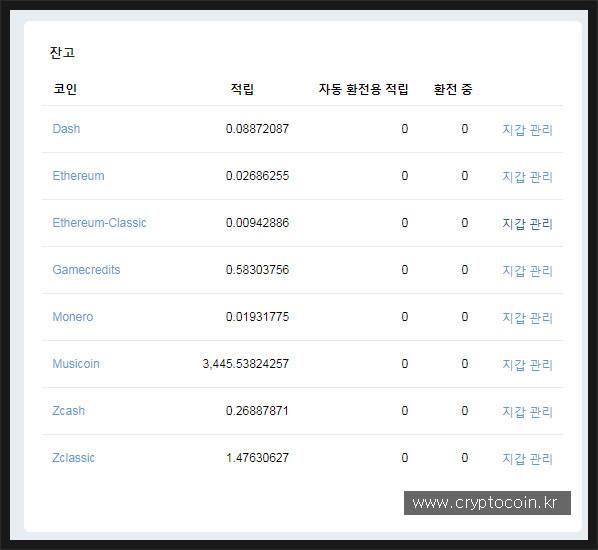
Task: Open the Gamecredits coin link
Action: click(x=86, y=270)
